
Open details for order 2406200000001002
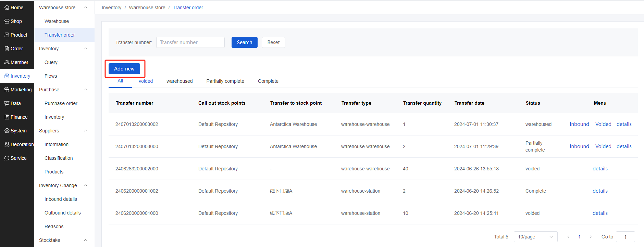600,191
